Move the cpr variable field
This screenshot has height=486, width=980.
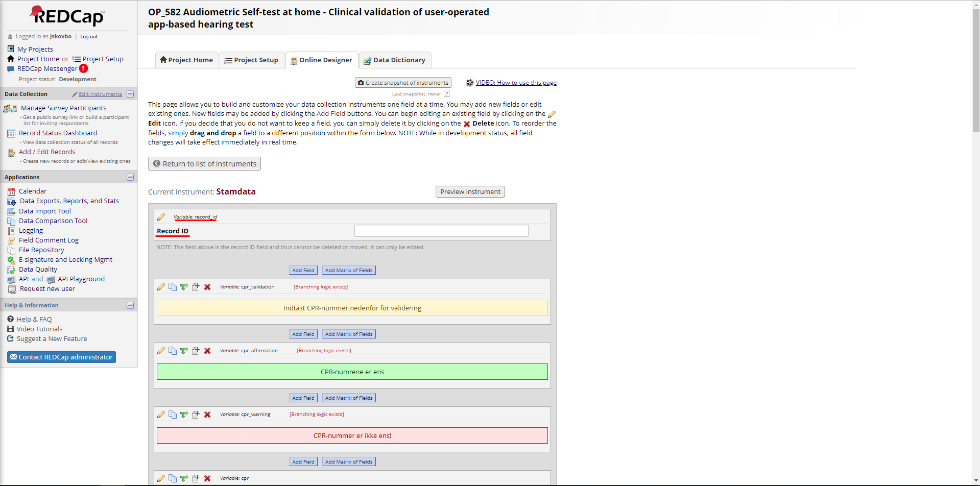point(196,478)
